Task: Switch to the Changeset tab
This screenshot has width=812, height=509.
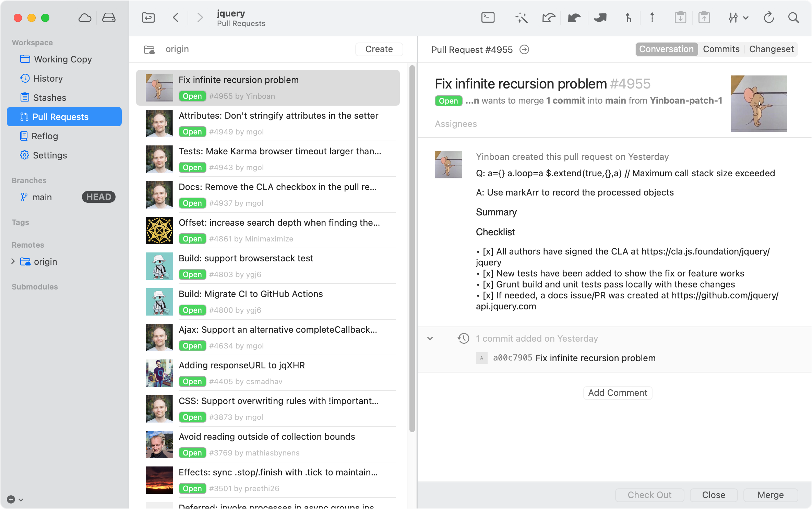Action: click(771, 49)
